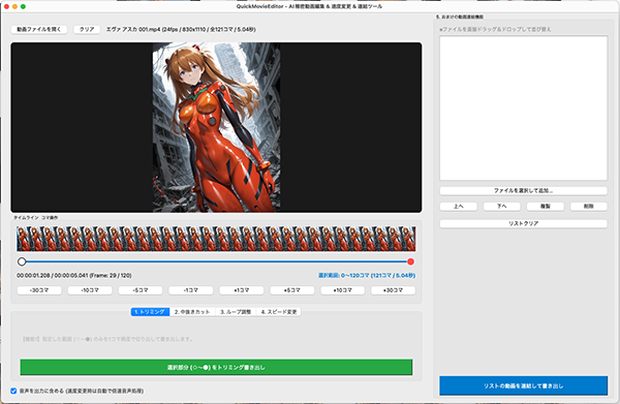
Task: Step back with the -10コマ button
Action: point(90,290)
